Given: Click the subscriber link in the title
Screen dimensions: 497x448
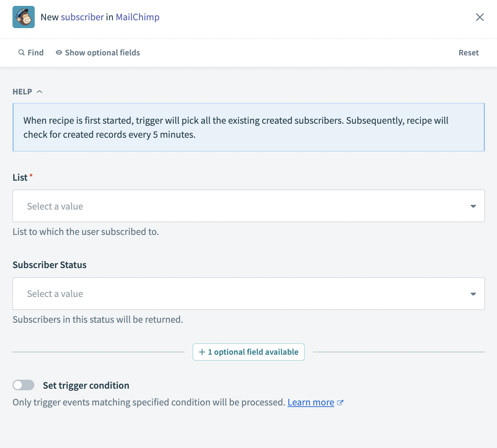Looking at the screenshot, I should coord(82,17).
